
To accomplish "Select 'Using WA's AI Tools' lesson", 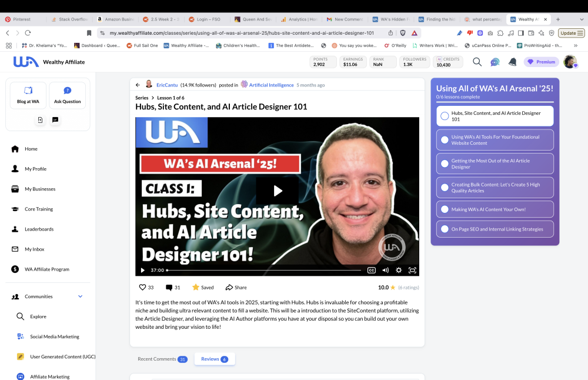I will pos(495,140).
